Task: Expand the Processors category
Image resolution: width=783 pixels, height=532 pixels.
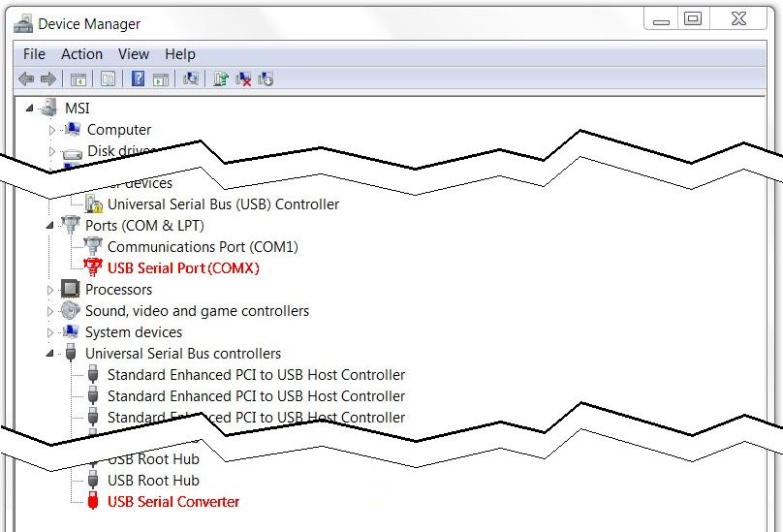Action: (x=51, y=290)
